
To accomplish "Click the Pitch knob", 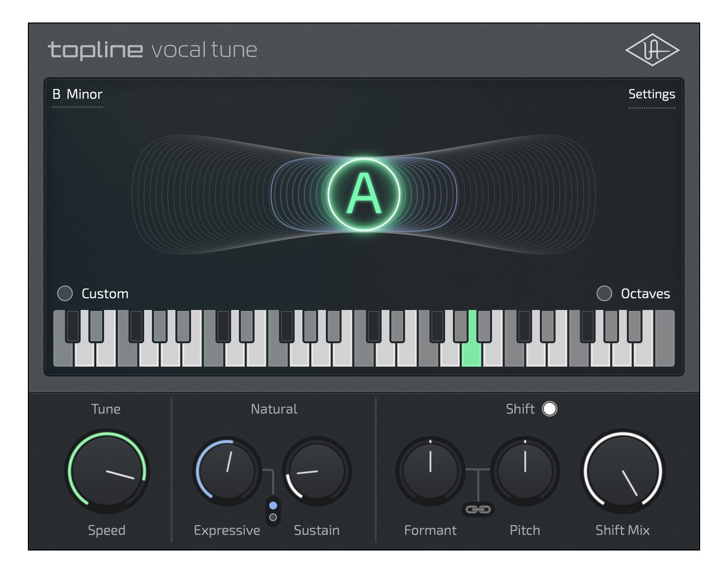I will coord(525,471).
